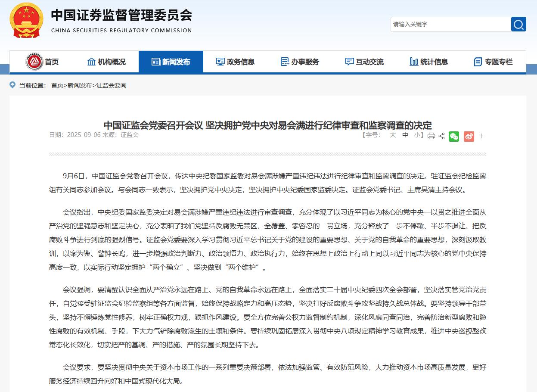Image resolution: width=537 pixels, height=392 pixels.
Task: Click the location pin icon by 当前位置
Action: click(x=12, y=85)
